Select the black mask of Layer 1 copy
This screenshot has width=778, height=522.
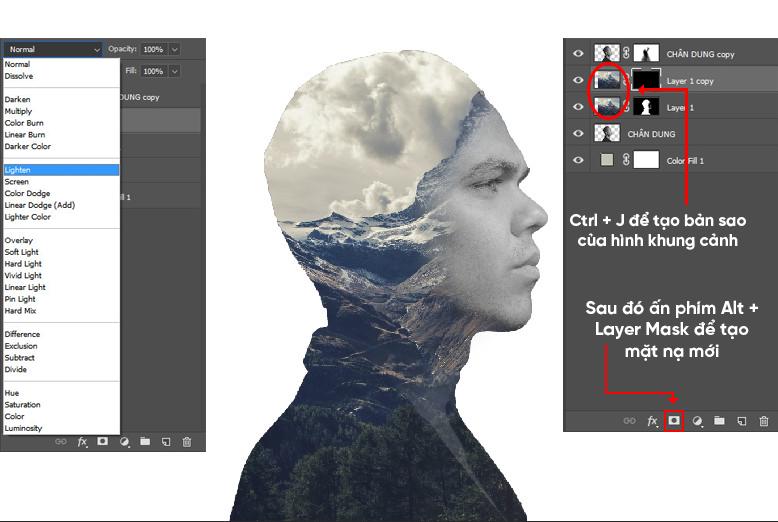[x=646, y=79]
